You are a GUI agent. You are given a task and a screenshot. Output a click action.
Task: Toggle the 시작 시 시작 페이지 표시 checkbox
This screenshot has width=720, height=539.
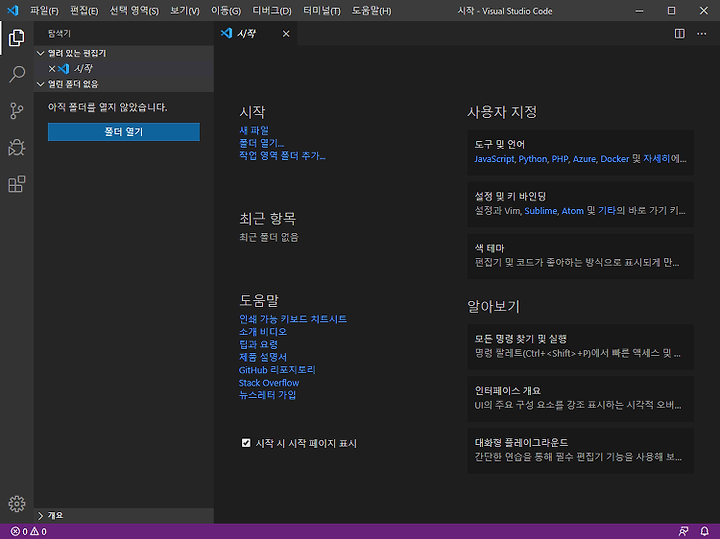point(246,443)
